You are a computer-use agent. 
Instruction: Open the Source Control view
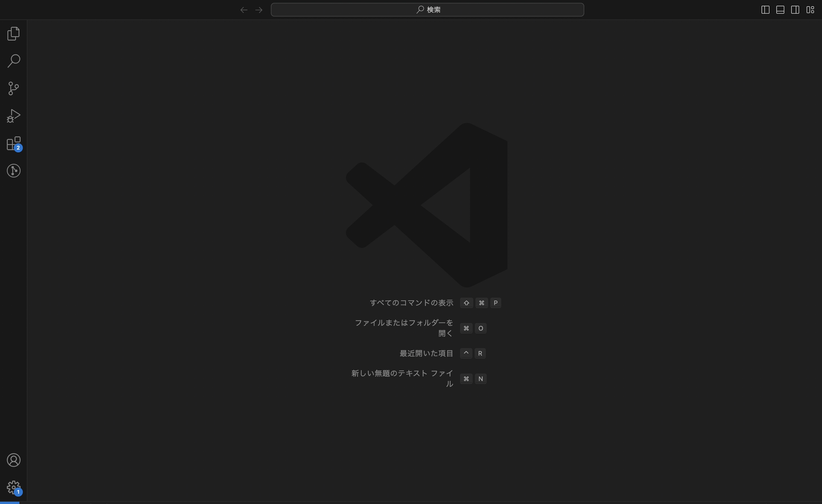tap(13, 88)
